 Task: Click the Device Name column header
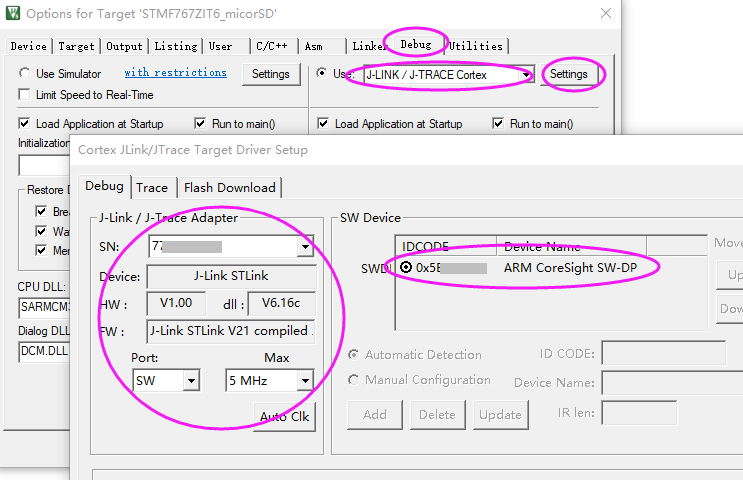click(x=571, y=246)
